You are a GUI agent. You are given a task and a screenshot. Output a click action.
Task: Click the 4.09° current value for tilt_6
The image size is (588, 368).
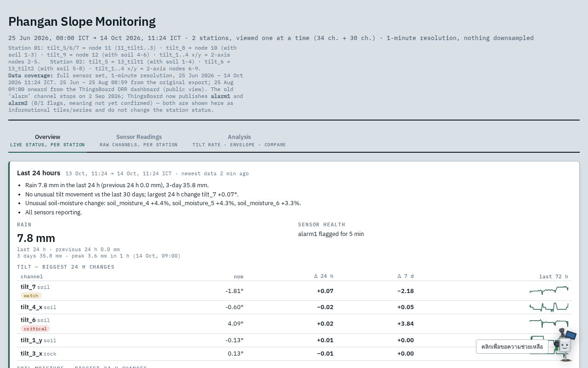pyautogui.click(x=236, y=323)
